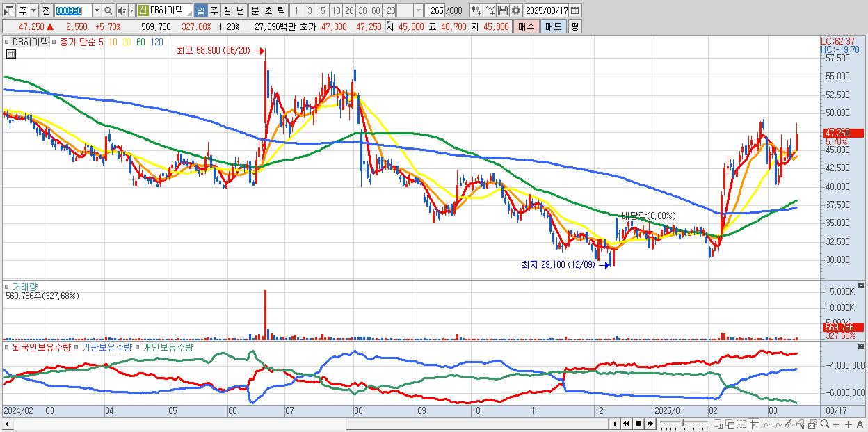The image size is (868, 432).
Task: Select the 분 minute period tab
Action: [255, 10]
